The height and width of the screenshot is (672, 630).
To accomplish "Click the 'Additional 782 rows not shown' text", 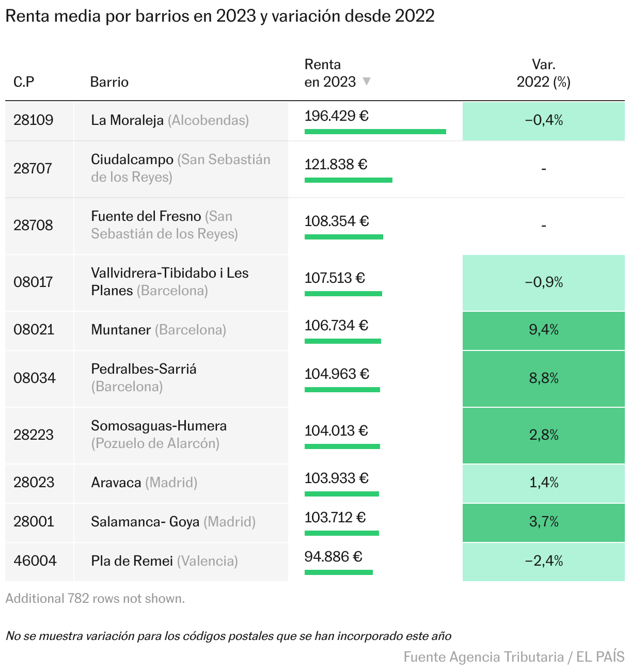I will (x=95, y=599).
